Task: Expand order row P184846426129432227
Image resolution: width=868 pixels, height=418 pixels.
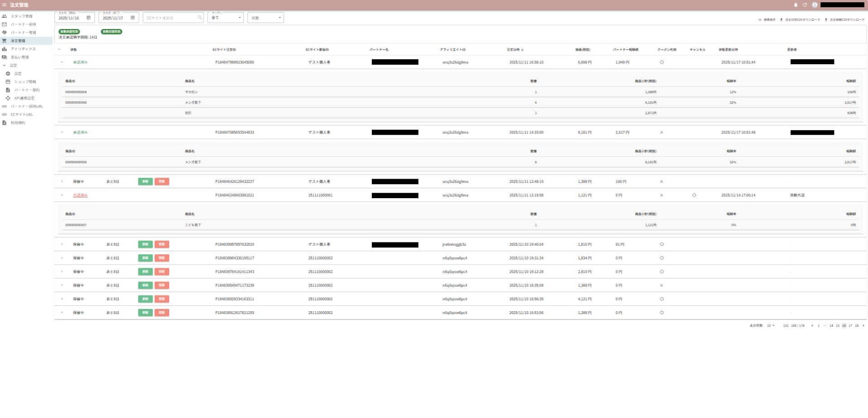Action: tap(62, 182)
